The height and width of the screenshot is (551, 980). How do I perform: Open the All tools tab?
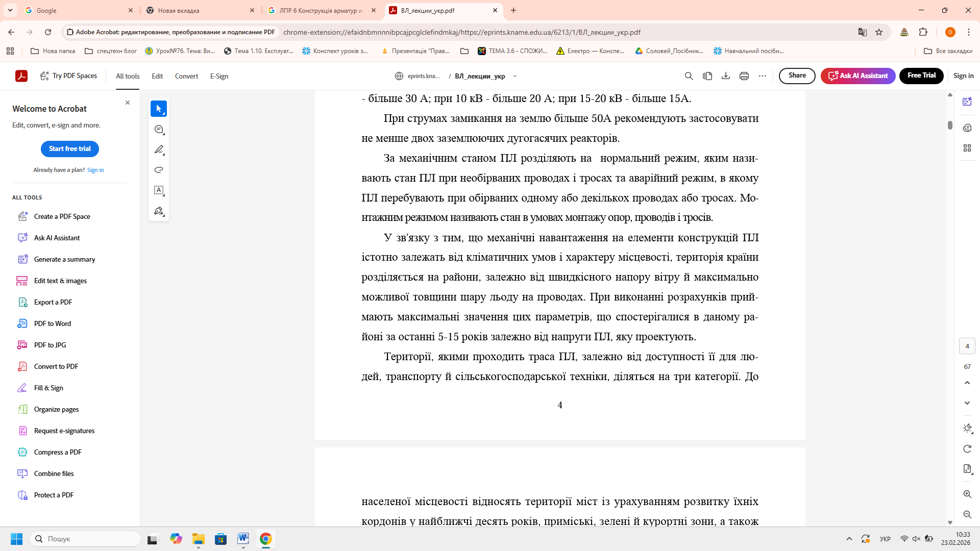coord(128,76)
